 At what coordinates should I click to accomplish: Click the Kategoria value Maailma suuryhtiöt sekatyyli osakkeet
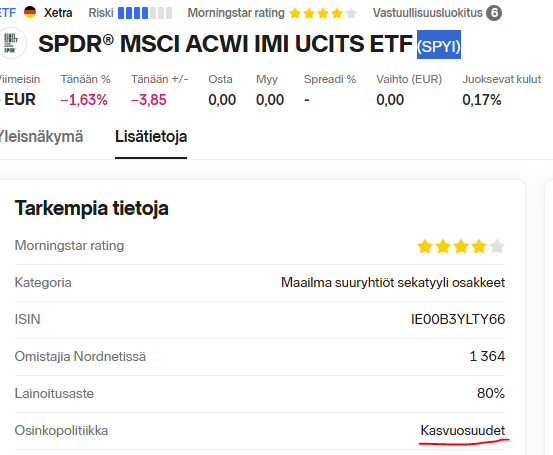pyautogui.click(x=393, y=283)
